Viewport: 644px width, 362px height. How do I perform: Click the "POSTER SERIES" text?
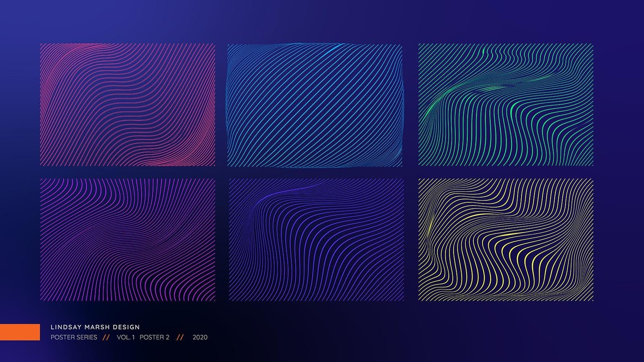coord(74,337)
